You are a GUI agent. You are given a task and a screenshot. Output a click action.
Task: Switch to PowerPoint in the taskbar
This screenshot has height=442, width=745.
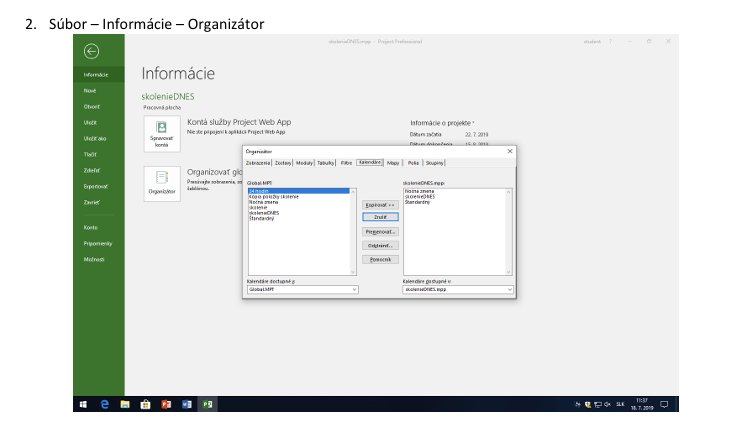coord(166,404)
